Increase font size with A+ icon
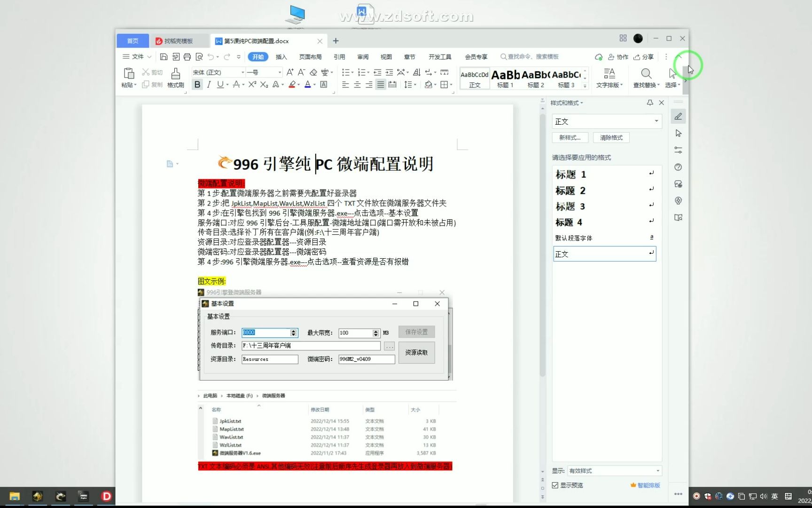812x508 pixels. pyautogui.click(x=290, y=72)
